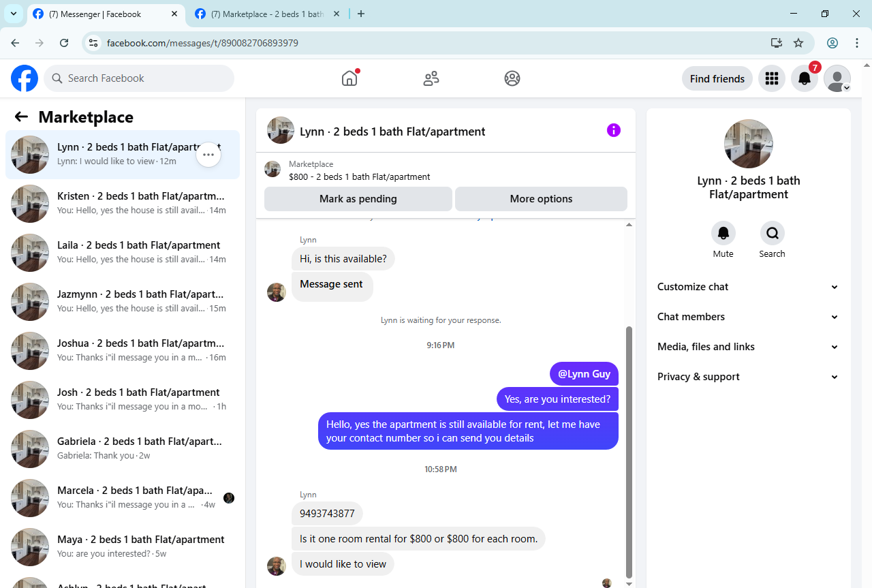The width and height of the screenshot is (872, 588).
Task: Open the Facebook logo home link
Action: (25, 78)
